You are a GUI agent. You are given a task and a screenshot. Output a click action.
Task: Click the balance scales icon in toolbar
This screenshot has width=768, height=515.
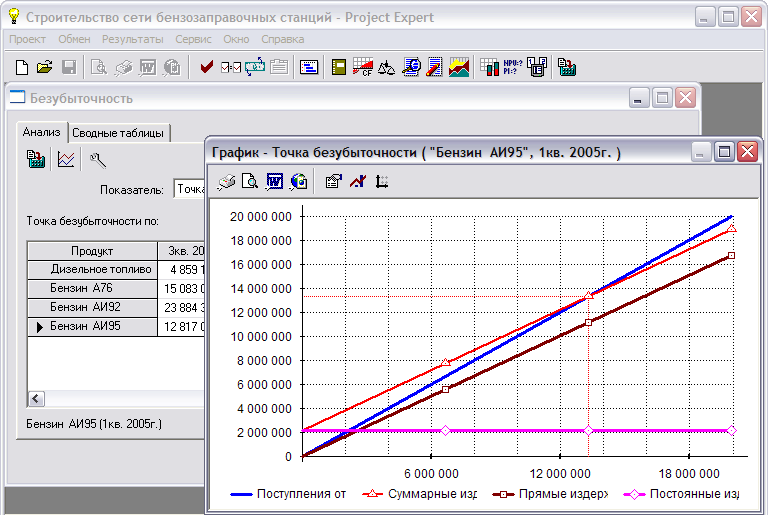pyautogui.click(x=387, y=68)
